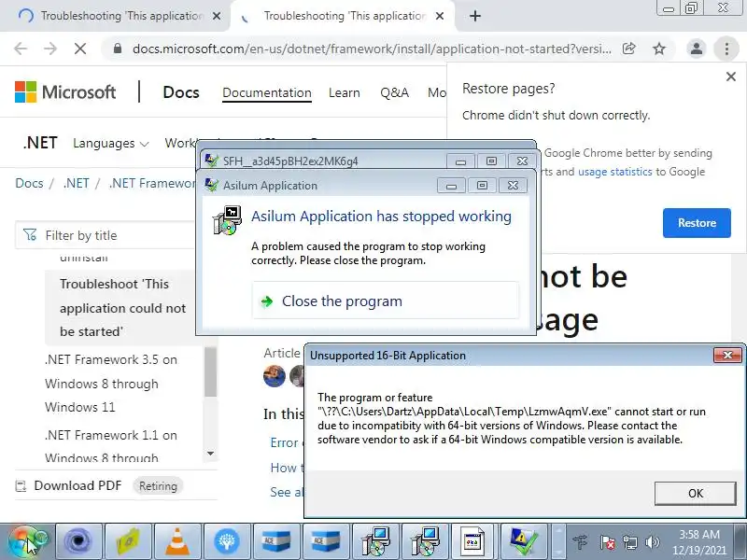Dismiss the Restore pages popup
Screen dimensions: 747x560
point(731,77)
